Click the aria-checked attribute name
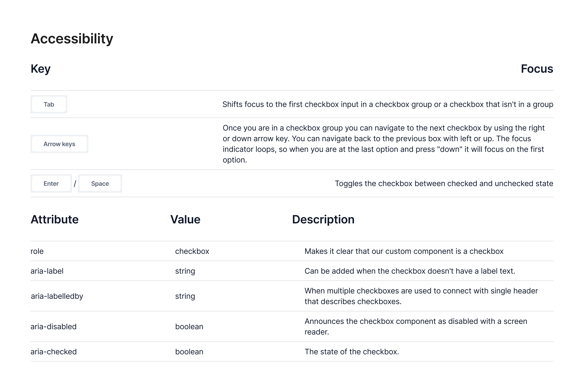 (53, 352)
